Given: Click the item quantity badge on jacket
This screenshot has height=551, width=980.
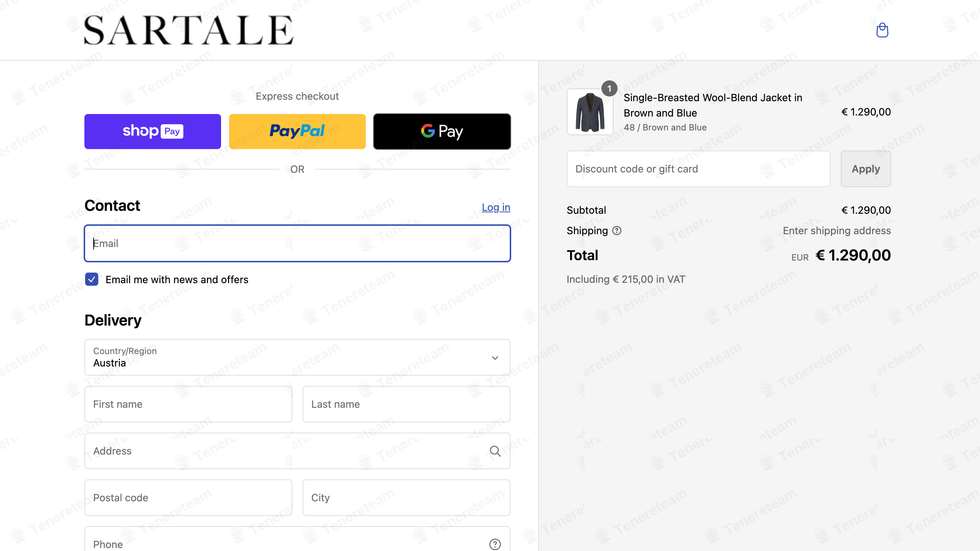Looking at the screenshot, I should click(609, 89).
